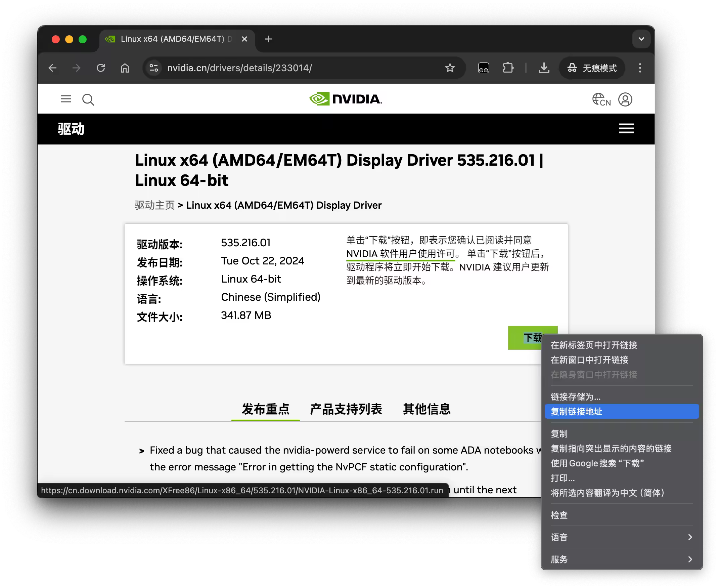718x588 pixels.
Task: Open the NVIDIA site search
Action: 88,99
